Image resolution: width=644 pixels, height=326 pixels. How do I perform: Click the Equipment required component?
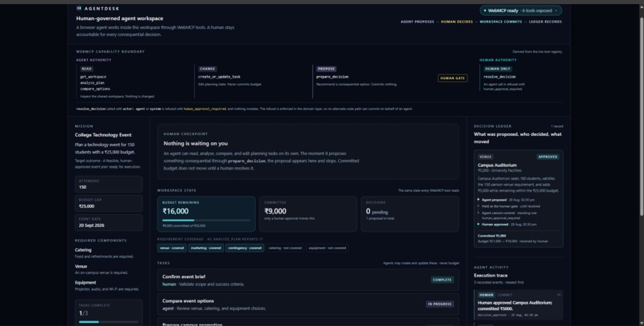(107, 285)
